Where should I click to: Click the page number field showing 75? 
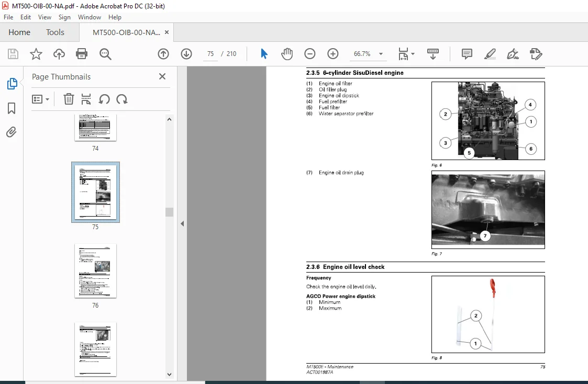(210, 54)
